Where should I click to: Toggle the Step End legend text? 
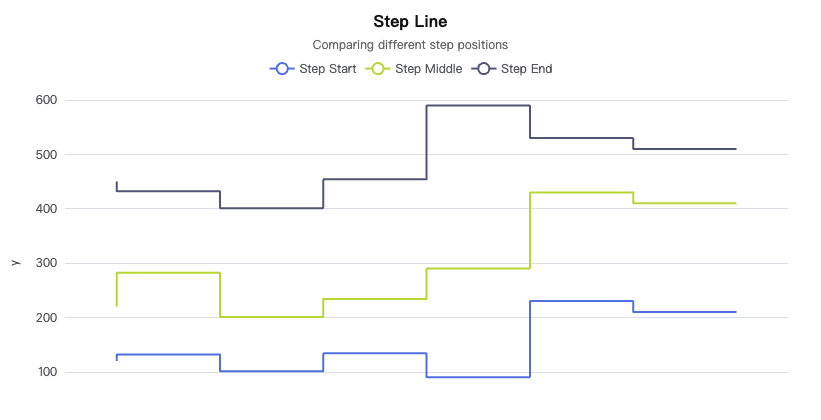coord(526,69)
